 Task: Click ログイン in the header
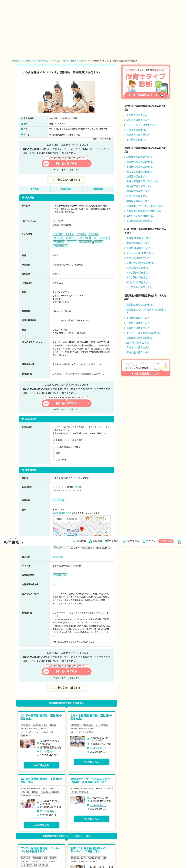149,541
